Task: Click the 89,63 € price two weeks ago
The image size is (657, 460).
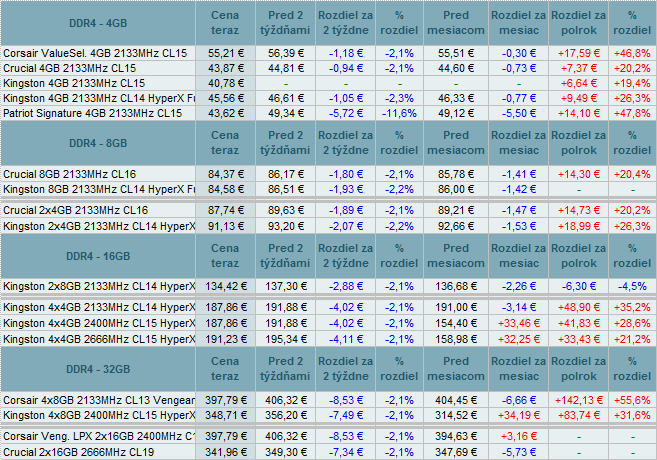Action: [286, 210]
